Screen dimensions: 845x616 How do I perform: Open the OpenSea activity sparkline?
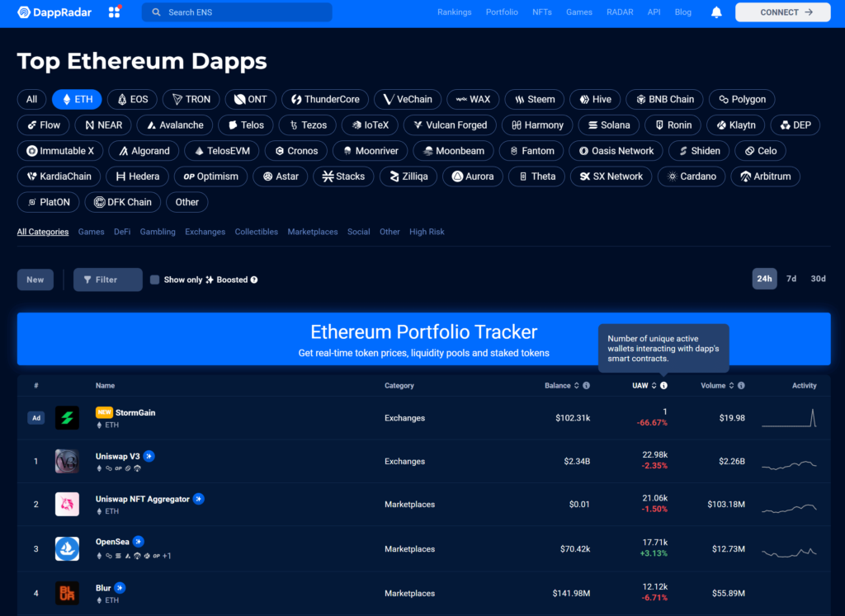(789, 552)
